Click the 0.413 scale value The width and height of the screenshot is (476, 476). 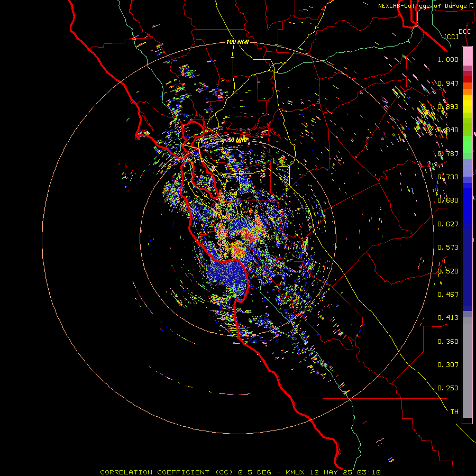[448, 318]
